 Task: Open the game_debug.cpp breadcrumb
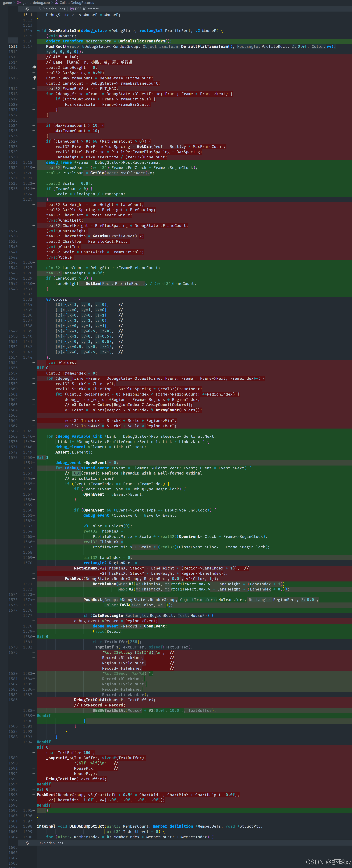pos(36,2)
